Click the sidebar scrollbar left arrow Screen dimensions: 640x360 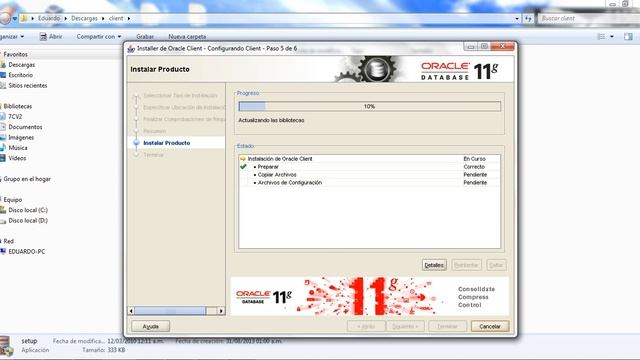[131, 311]
